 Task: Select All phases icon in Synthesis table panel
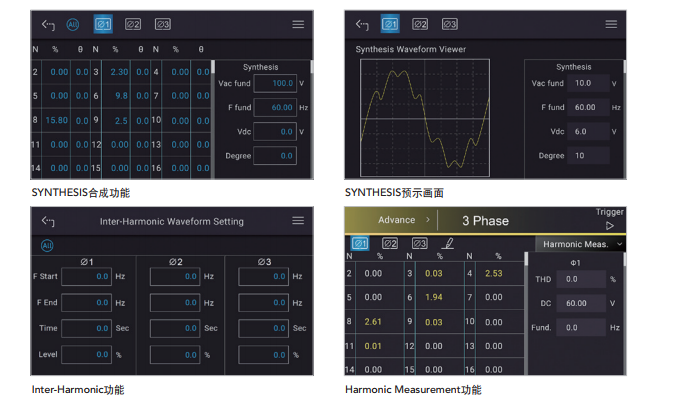click(73, 25)
